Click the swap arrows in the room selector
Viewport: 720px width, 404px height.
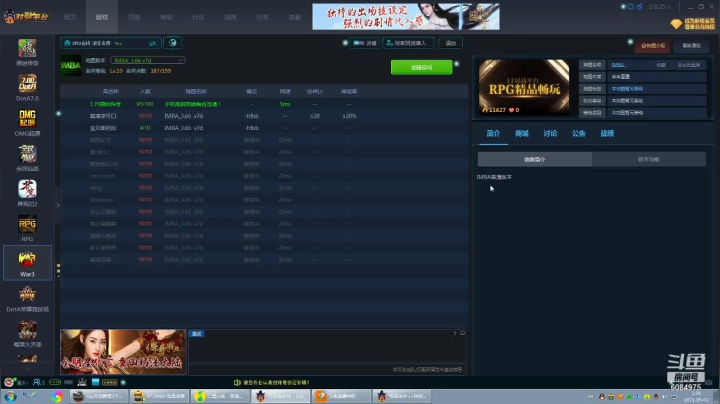[152, 43]
